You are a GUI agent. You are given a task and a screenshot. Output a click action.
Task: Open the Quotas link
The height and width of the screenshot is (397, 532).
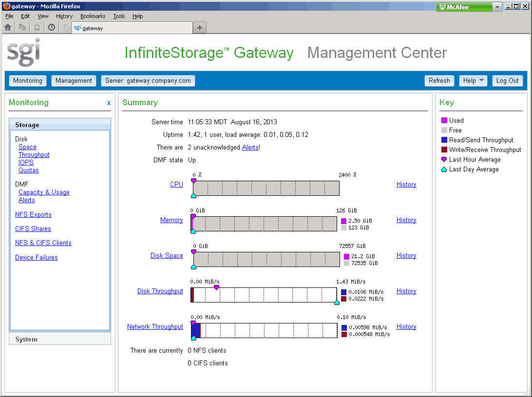28,170
